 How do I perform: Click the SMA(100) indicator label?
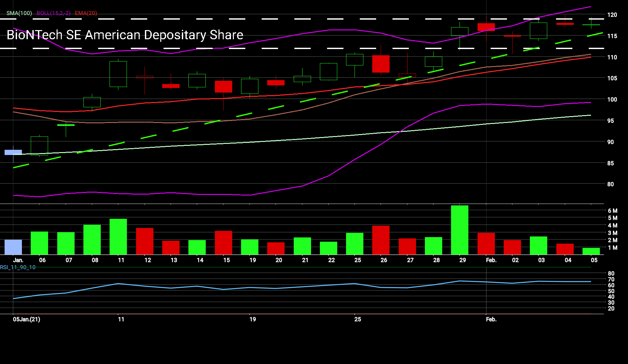[19, 13]
